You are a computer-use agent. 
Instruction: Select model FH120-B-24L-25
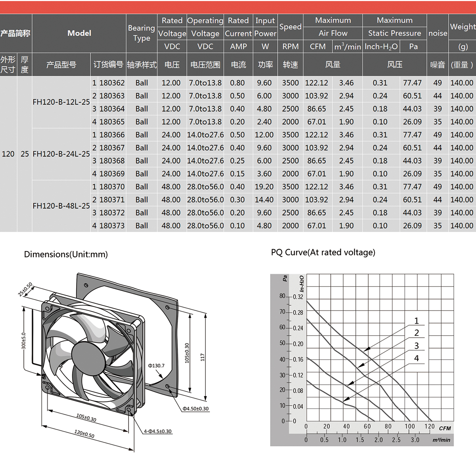(61, 154)
